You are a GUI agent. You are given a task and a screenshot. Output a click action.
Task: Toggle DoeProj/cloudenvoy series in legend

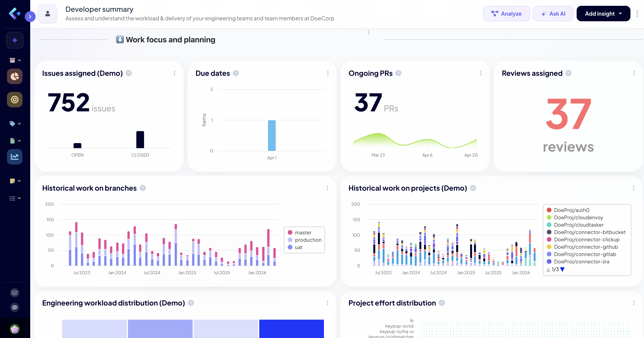(x=575, y=217)
